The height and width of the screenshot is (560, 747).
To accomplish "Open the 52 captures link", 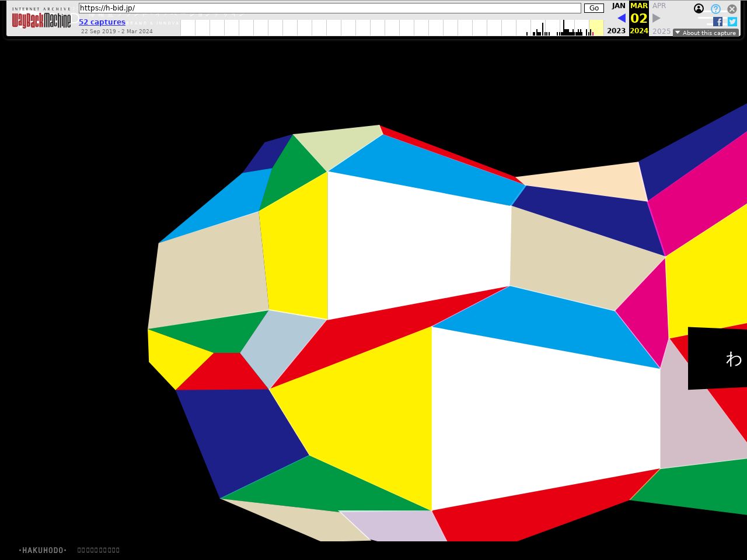I will [102, 22].
